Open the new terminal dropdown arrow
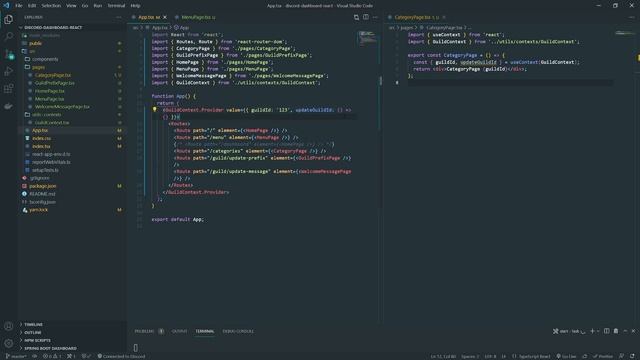The width and height of the screenshot is (640, 360). click(598, 331)
